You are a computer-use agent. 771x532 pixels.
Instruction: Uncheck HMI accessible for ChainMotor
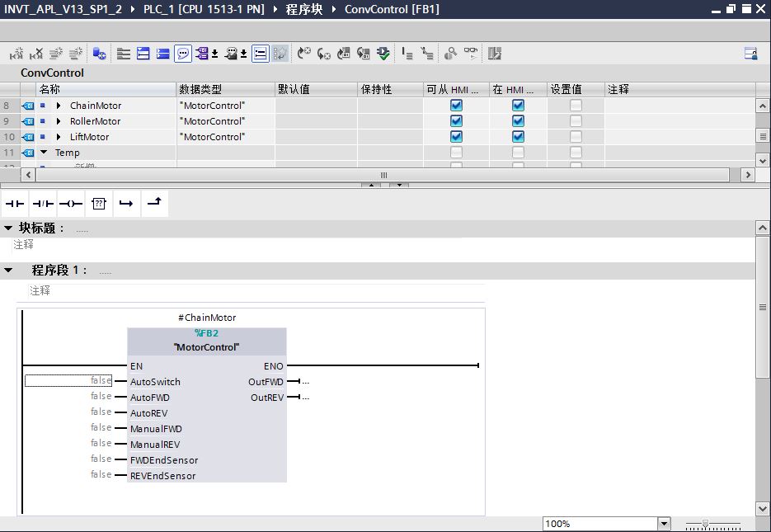pyautogui.click(x=456, y=106)
